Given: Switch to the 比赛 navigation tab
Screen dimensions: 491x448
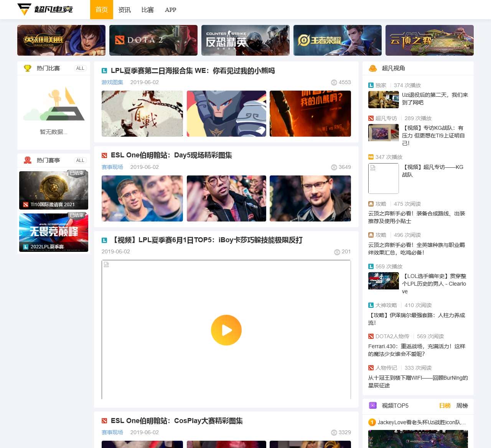Looking at the screenshot, I should pos(148,10).
